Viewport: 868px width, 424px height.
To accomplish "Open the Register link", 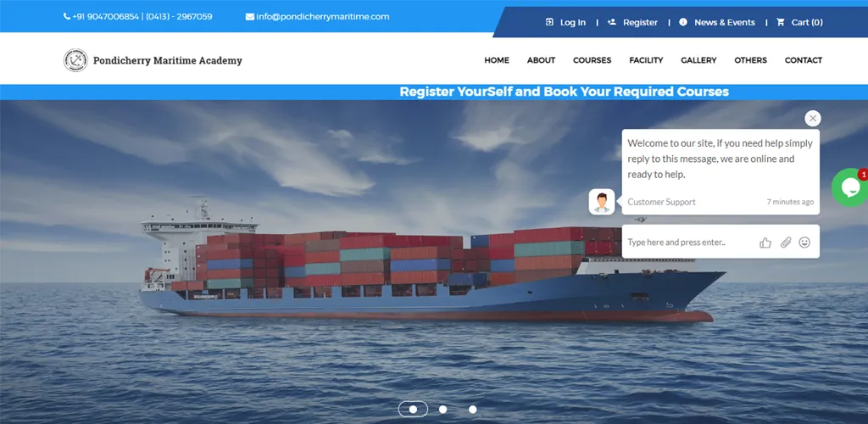I will coord(641,22).
